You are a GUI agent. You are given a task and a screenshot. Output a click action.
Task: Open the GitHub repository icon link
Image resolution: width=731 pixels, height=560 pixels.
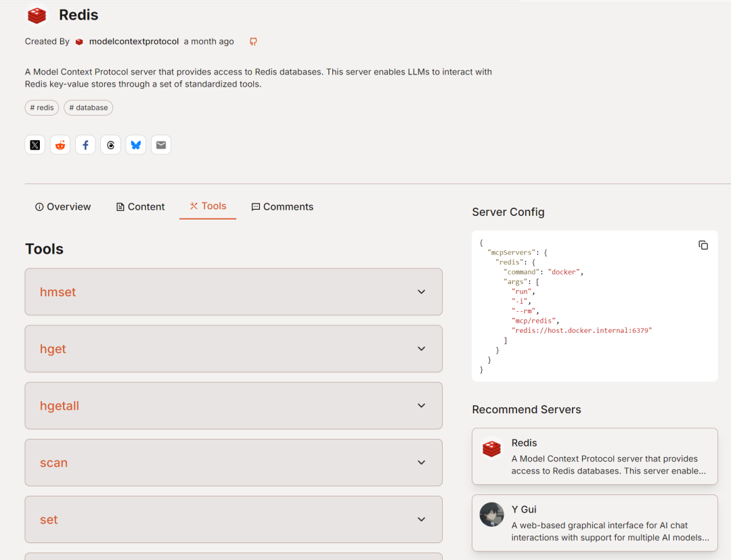tap(253, 41)
